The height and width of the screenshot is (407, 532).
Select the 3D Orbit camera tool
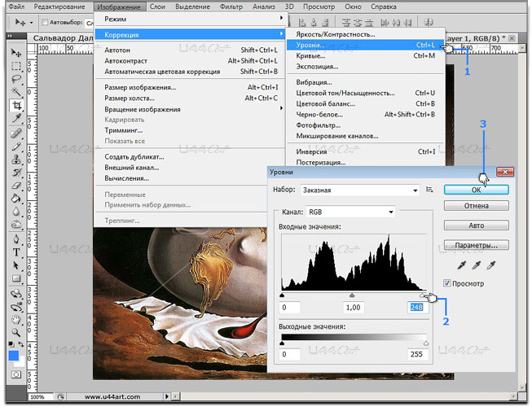pos(16,307)
